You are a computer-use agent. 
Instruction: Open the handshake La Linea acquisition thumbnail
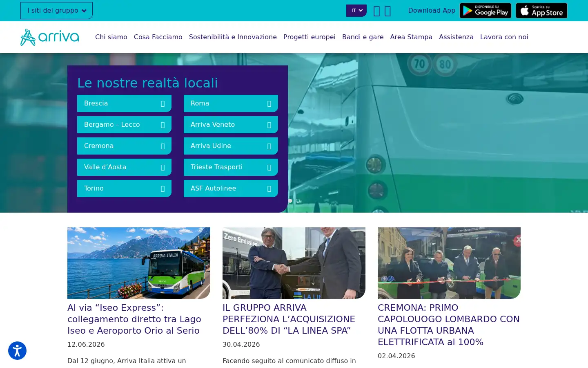pos(294,263)
